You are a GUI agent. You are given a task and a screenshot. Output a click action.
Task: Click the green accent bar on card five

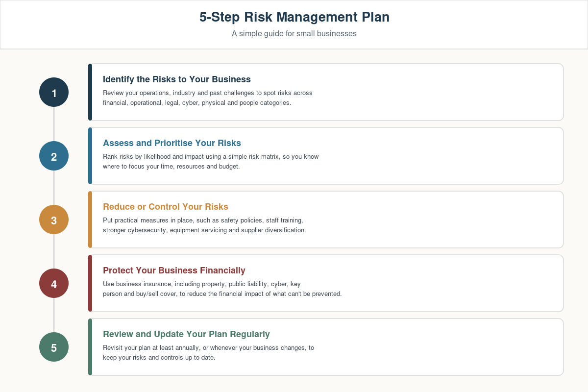tap(90, 347)
